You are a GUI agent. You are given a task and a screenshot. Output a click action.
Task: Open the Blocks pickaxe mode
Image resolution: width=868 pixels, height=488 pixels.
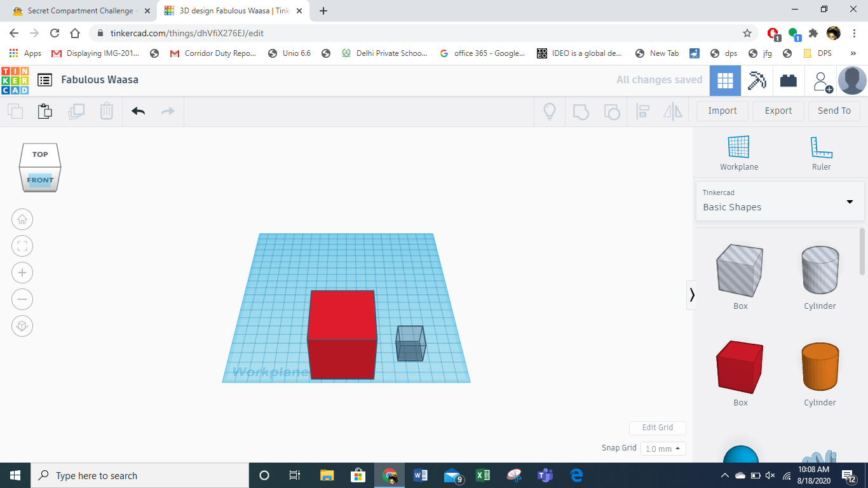(x=757, y=81)
